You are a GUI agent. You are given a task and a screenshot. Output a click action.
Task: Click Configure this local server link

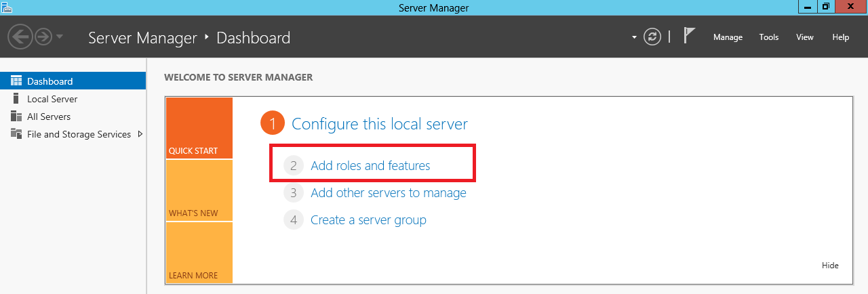point(380,124)
